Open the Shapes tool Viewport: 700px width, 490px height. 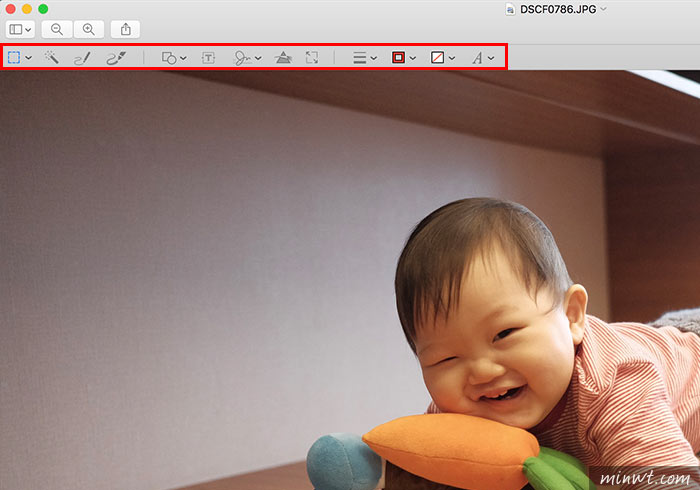[x=169, y=58]
